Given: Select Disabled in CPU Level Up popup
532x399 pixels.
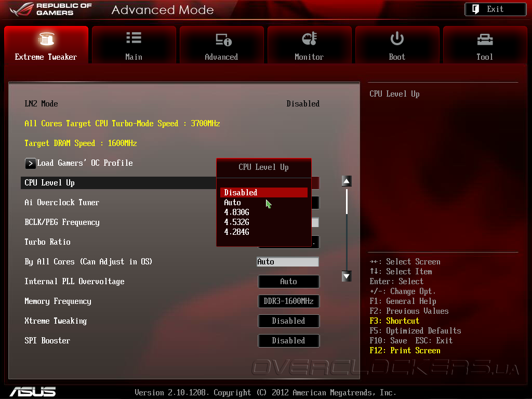Looking at the screenshot, I should pyautogui.click(x=263, y=192).
